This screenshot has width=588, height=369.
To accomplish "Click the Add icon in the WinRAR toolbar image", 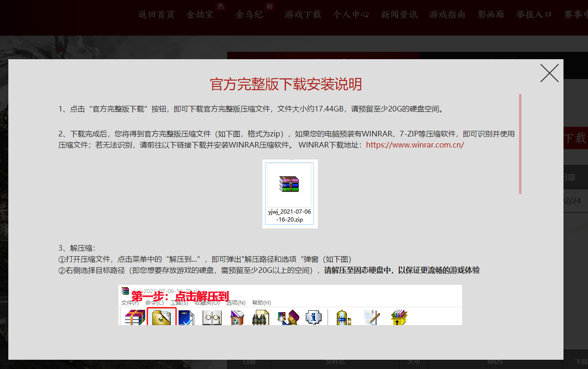I will tap(135, 317).
